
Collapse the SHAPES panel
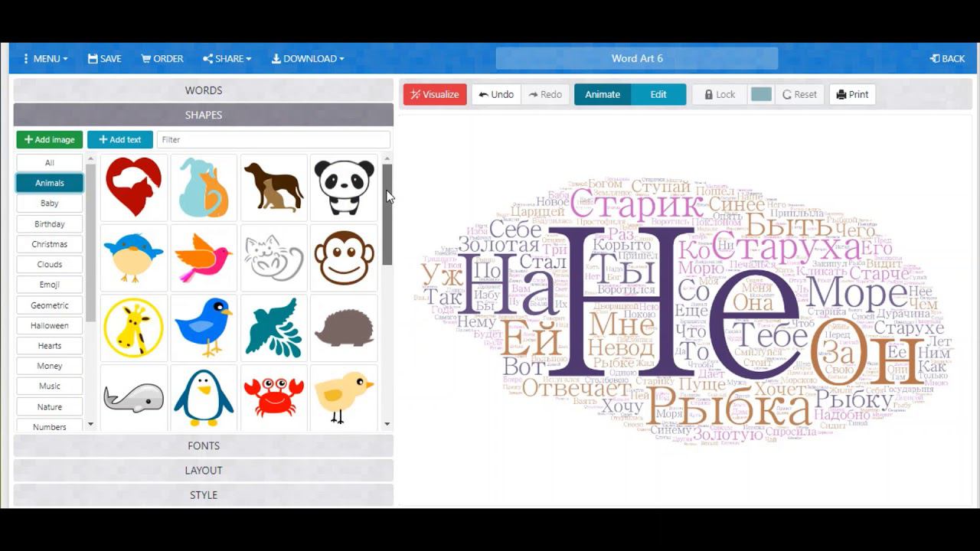click(x=204, y=115)
